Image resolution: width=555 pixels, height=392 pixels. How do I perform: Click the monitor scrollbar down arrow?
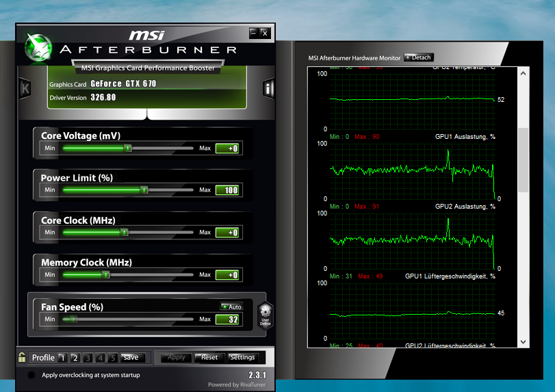click(523, 342)
